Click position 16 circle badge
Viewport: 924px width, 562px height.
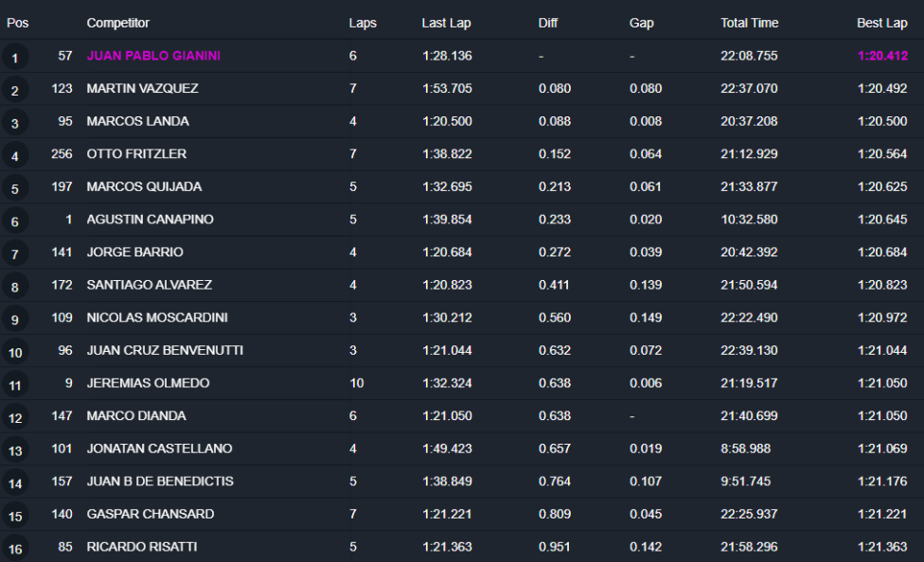coord(15,550)
